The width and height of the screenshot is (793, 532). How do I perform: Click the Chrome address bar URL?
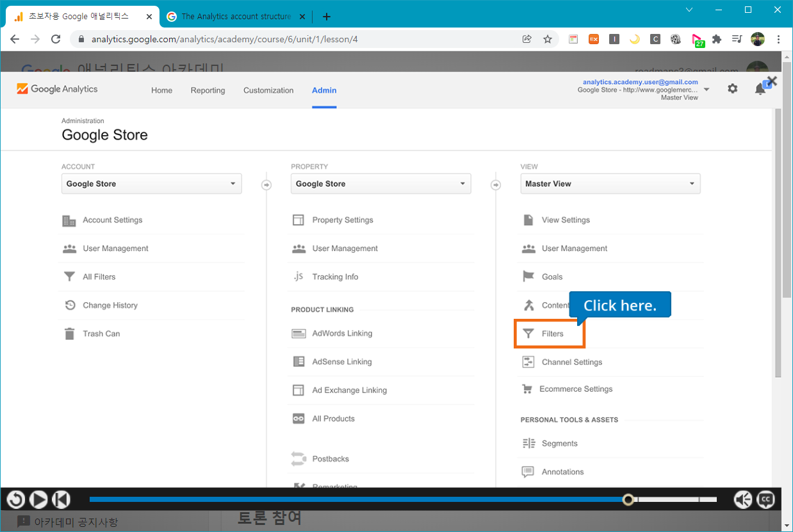coord(225,39)
